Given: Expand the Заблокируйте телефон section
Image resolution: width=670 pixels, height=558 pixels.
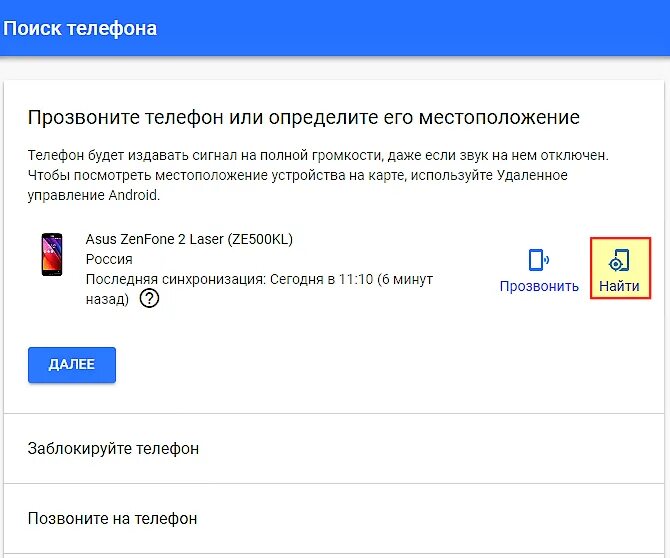Looking at the screenshot, I should point(113,448).
